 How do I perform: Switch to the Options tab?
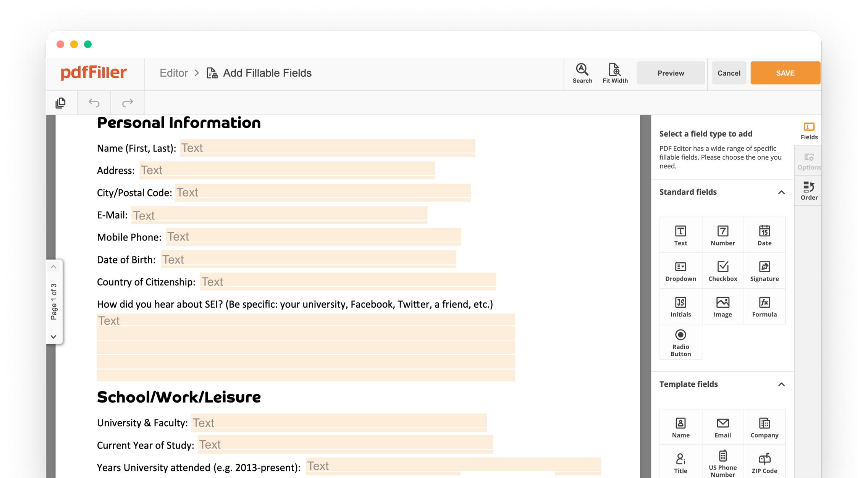[809, 161]
